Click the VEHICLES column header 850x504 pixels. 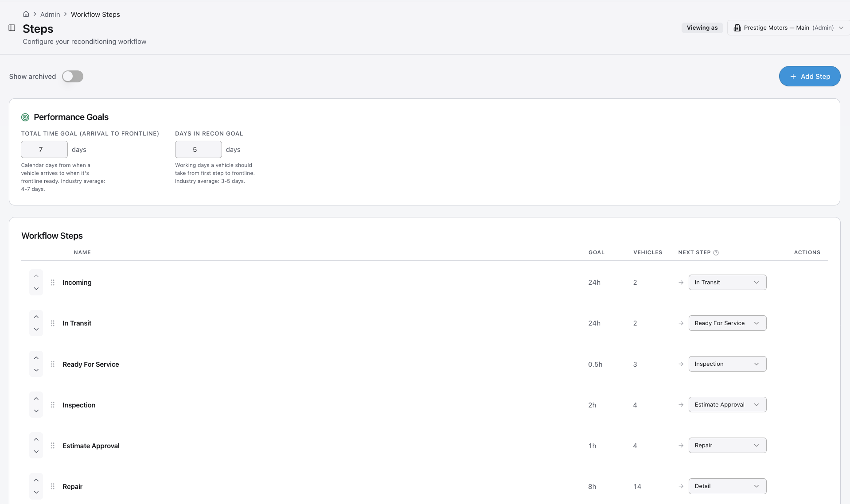[x=647, y=252]
